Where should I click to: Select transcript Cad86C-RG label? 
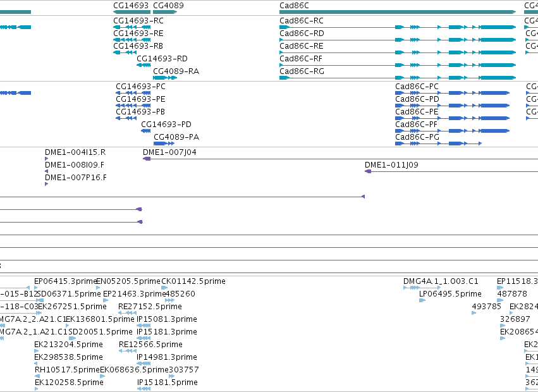pyautogui.click(x=302, y=71)
